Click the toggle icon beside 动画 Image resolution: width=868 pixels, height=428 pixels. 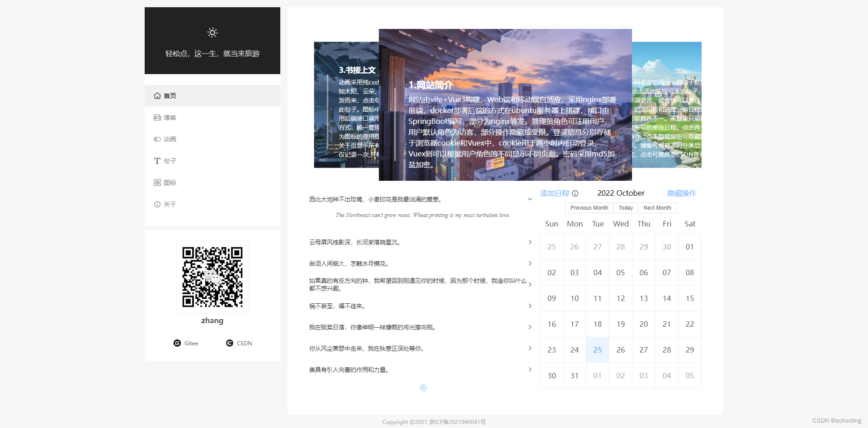(x=157, y=139)
